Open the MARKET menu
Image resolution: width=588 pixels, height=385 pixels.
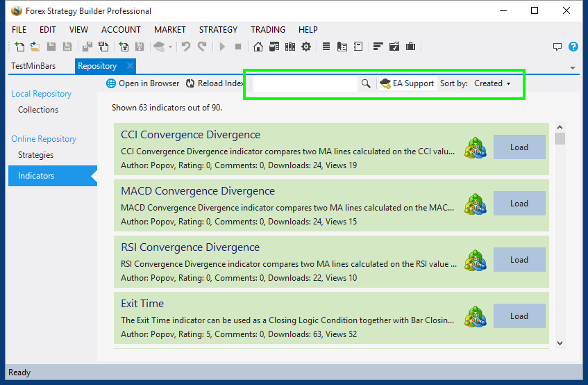point(169,30)
